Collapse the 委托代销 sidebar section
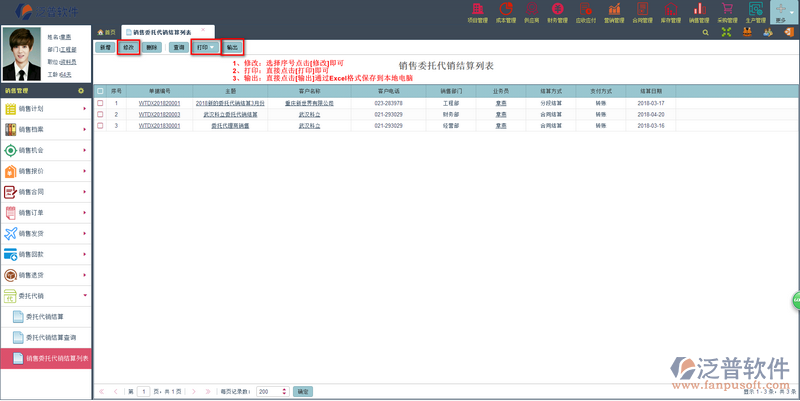 [46, 295]
